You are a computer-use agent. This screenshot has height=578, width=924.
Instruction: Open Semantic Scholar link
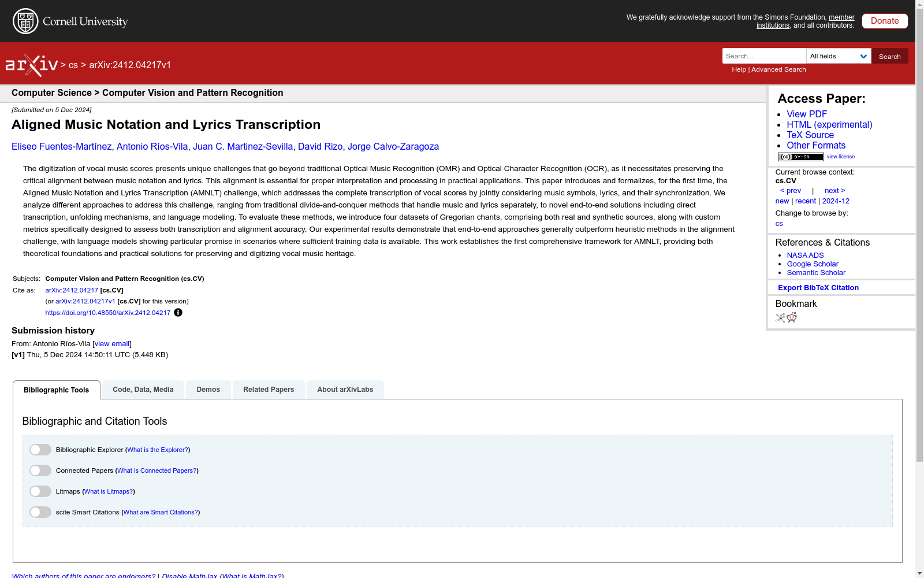(x=816, y=273)
